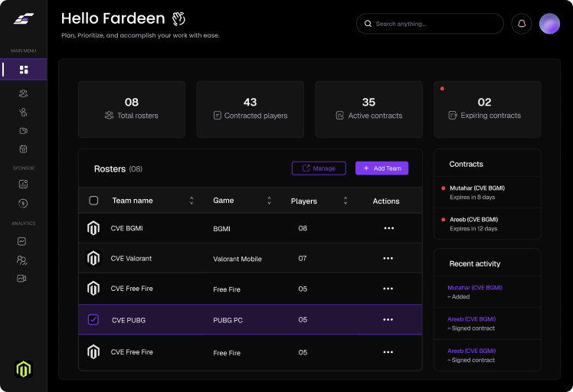Screen dimensions: 573x392
Task: Click the Manage button
Action: (319, 168)
